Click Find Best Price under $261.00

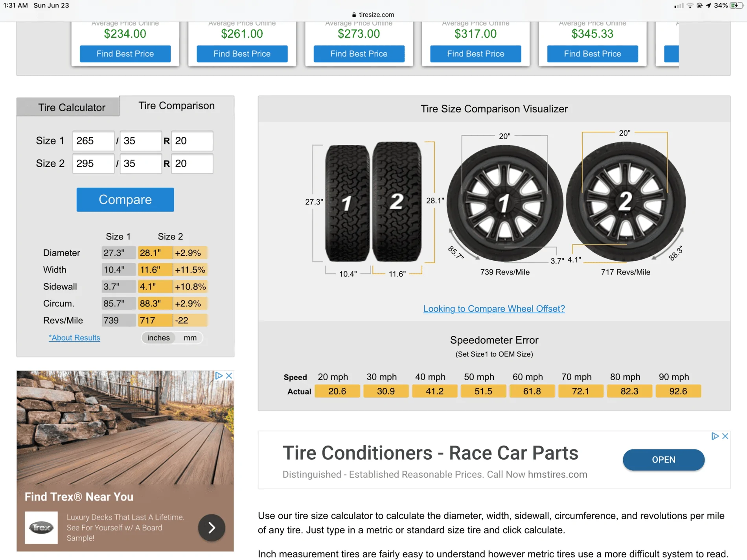242,53
